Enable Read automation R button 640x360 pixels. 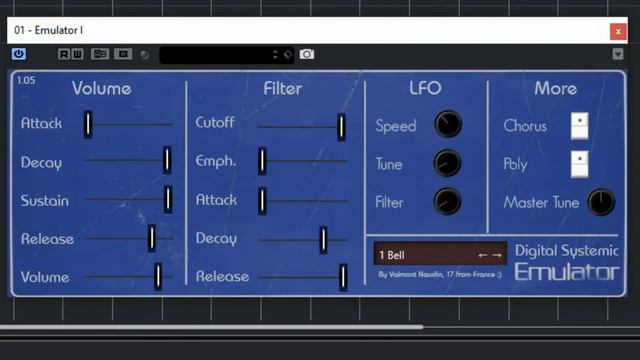click(64, 54)
